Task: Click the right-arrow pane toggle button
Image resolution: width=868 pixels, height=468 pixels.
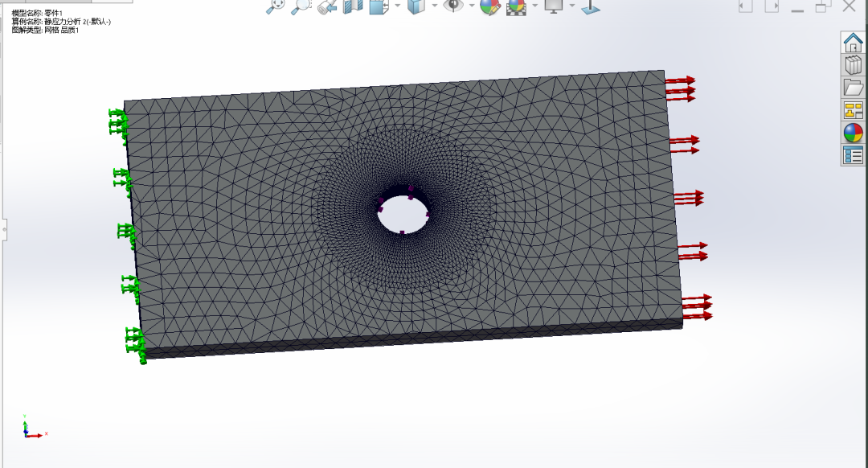Action: [x=772, y=6]
